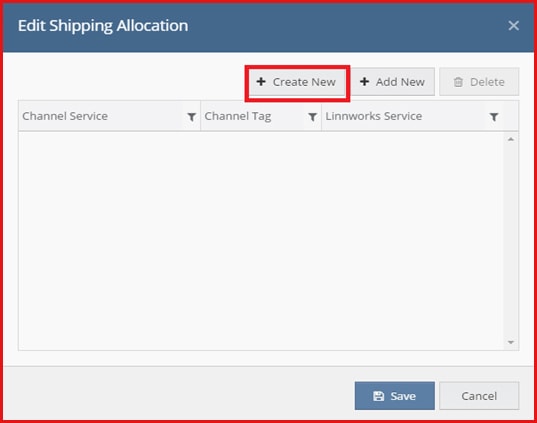Click the Create New button

pos(297,82)
